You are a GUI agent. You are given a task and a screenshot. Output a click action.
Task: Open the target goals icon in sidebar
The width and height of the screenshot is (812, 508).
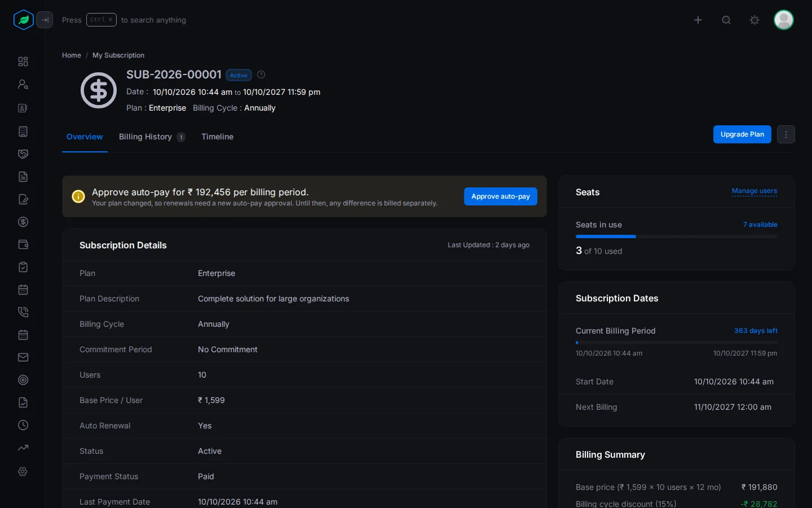click(23, 380)
